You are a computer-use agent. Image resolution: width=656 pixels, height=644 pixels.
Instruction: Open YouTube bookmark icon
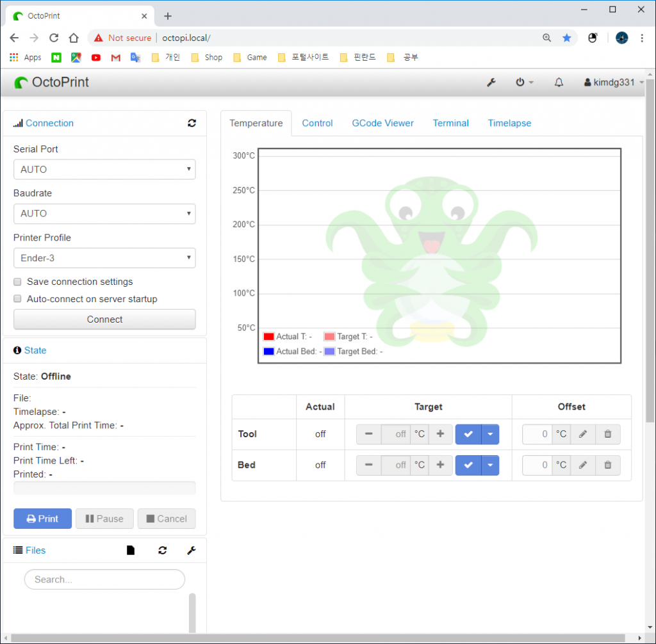coord(96,57)
